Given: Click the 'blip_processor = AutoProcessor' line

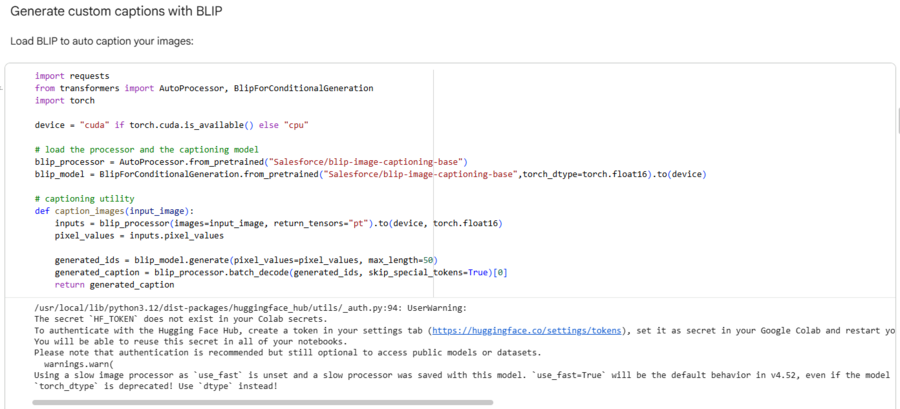Looking at the screenshot, I should tap(251, 161).
